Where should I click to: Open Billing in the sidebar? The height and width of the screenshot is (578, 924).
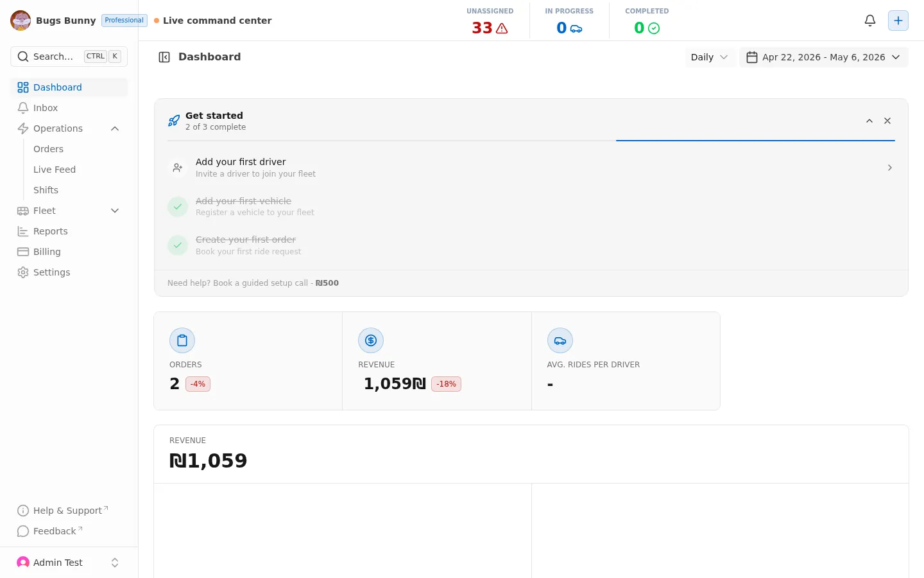(x=69, y=252)
